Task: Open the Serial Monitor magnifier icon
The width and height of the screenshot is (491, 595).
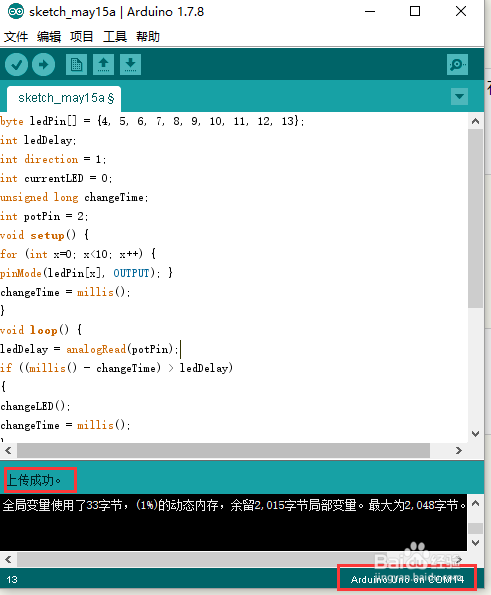Action: click(x=457, y=65)
